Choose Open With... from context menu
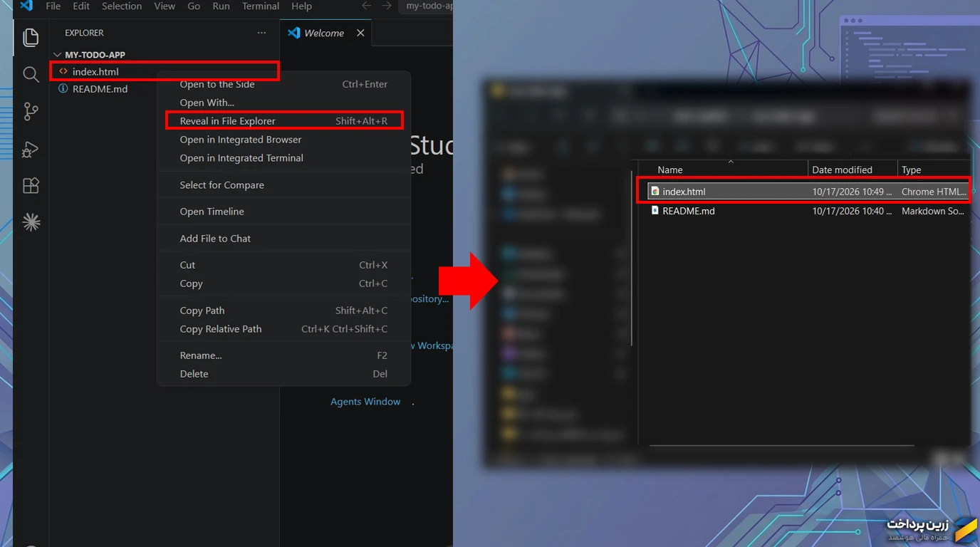The height and width of the screenshot is (547, 980). coord(283,103)
